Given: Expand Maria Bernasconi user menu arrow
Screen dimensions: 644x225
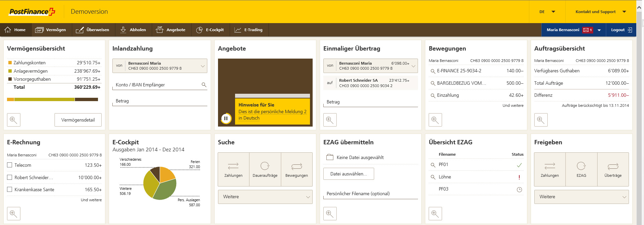Looking at the screenshot, I should [599, 30].
